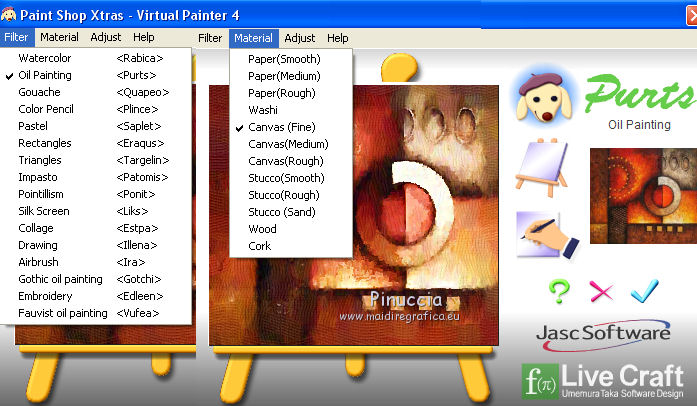Choose Stucco(Smooth) material
The image size is (697, 406).
point(291,178)
